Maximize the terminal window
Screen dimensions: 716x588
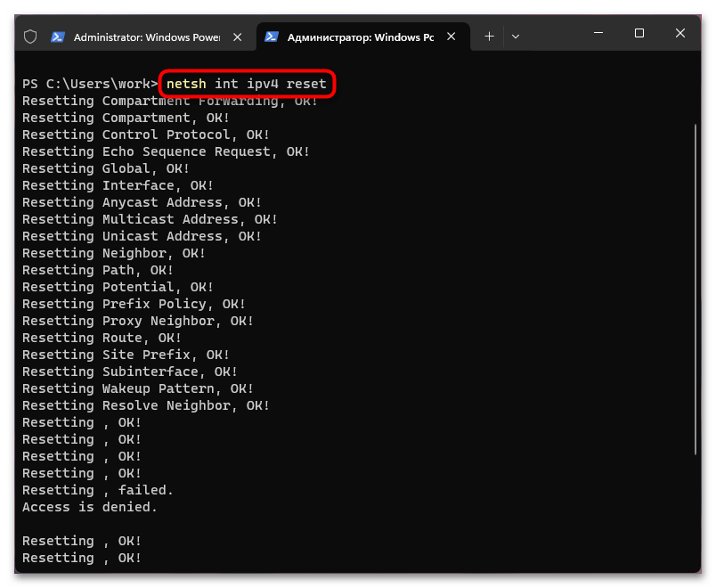pyautogui.click(x=639, y=32)
